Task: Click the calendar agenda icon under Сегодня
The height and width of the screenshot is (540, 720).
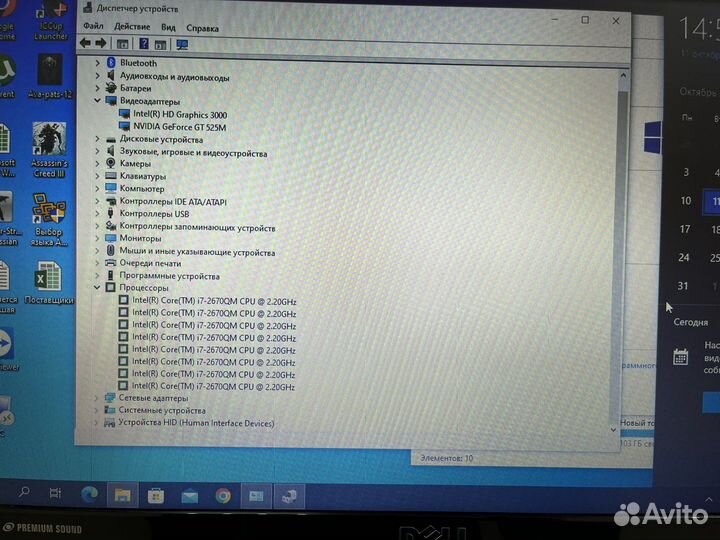Action: pos(680,357)
